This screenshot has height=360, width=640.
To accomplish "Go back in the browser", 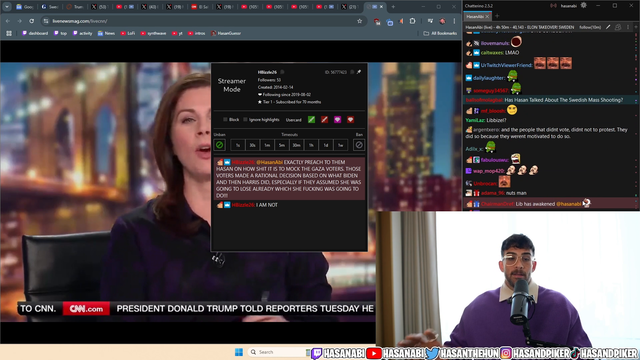I will (x=8, y=21).
